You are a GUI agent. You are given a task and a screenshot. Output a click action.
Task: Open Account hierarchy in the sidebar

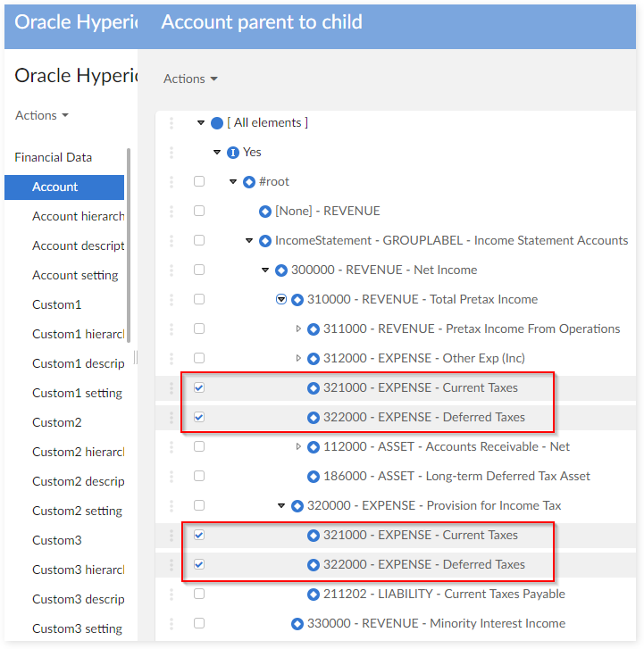[x=78, y=216]
